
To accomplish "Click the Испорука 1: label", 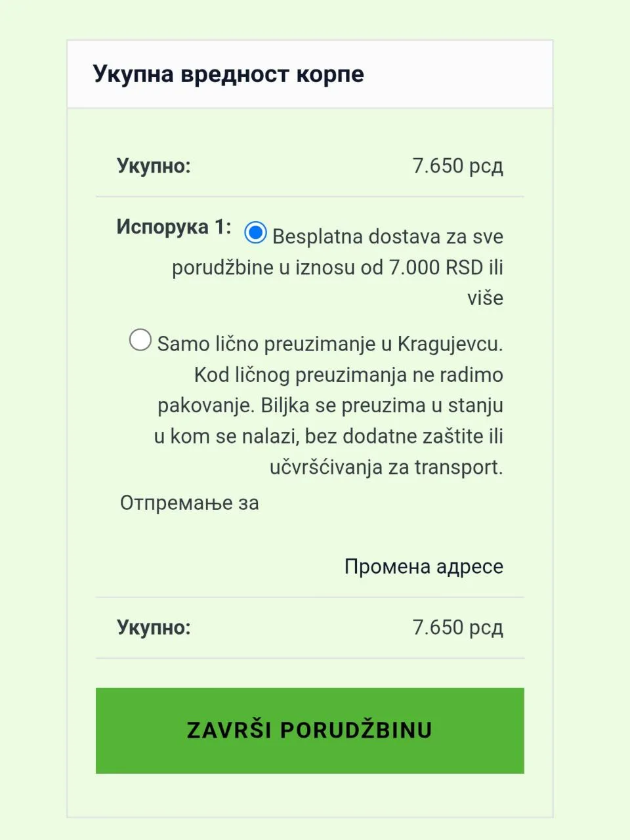I will [x=174, y=227].
